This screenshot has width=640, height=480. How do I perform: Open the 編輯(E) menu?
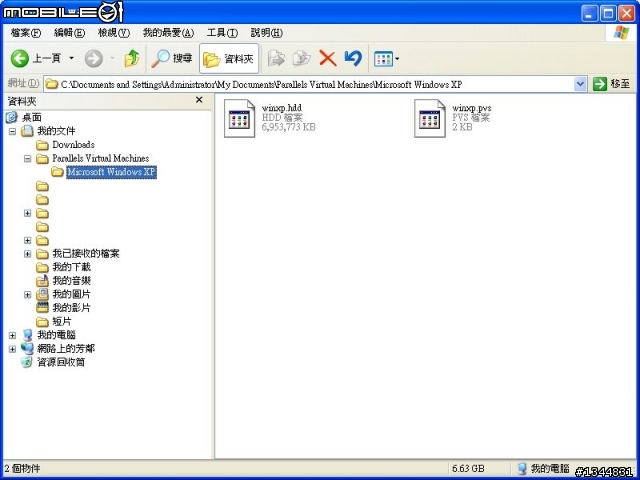click(x=69, y=33)
